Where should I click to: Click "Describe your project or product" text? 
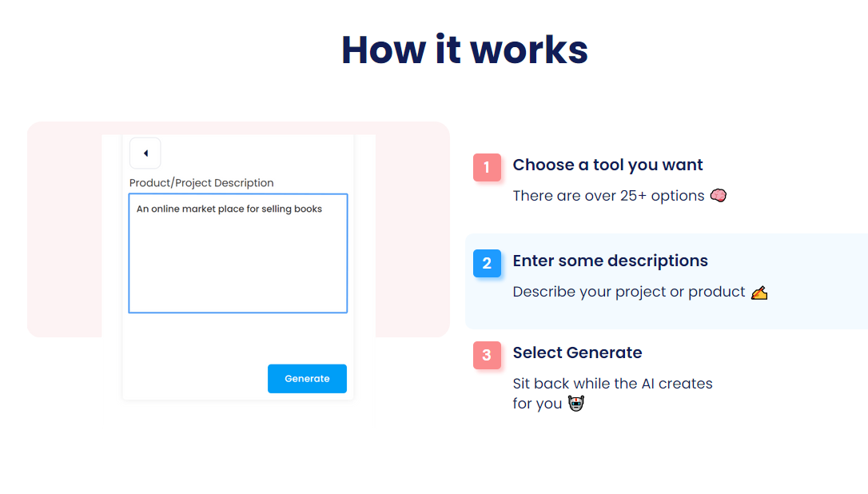[x=628, y=292]
